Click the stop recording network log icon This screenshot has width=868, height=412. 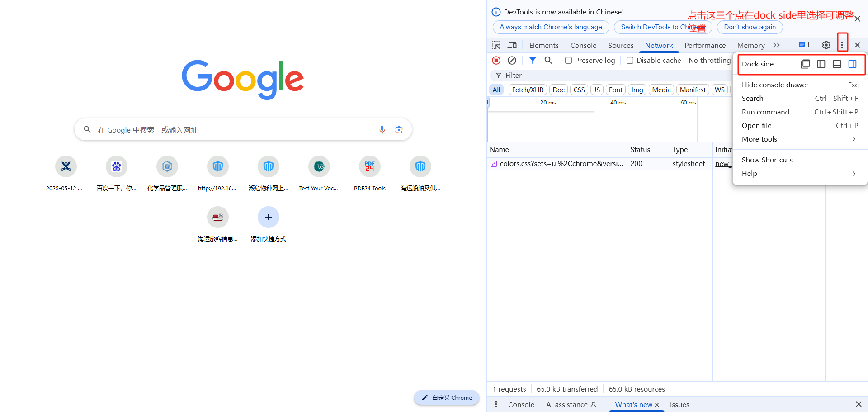pyautogui.click(x=496, y=60)
